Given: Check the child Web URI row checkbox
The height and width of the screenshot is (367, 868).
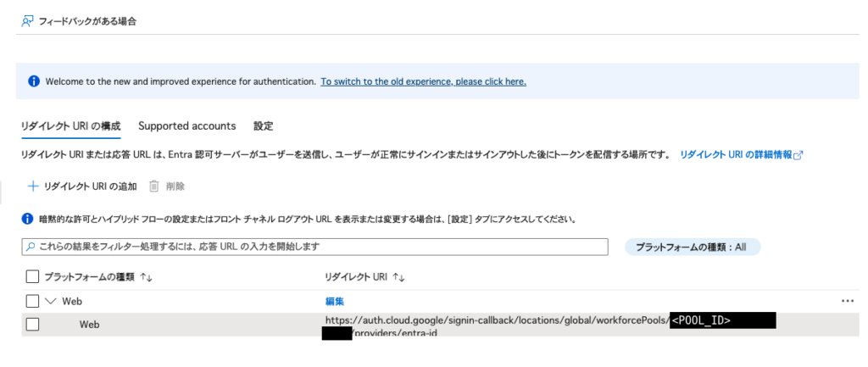Looking at the screenshot, I should tap(33, 325).
